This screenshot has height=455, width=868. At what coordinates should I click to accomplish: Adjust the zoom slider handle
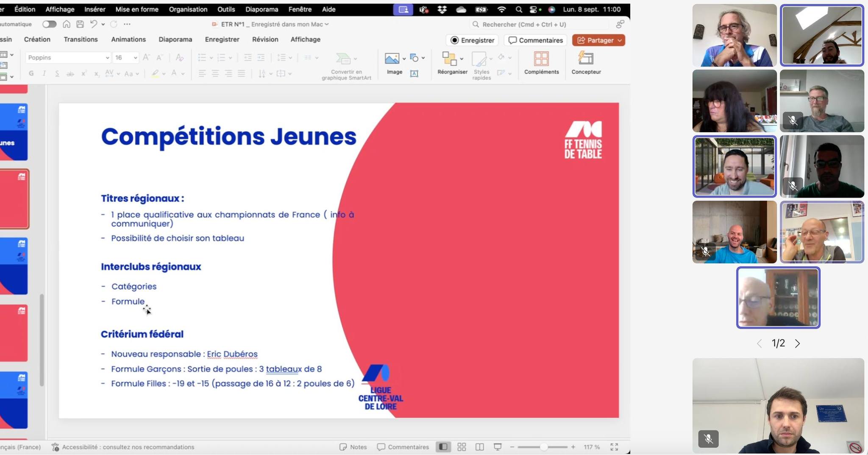544,447
